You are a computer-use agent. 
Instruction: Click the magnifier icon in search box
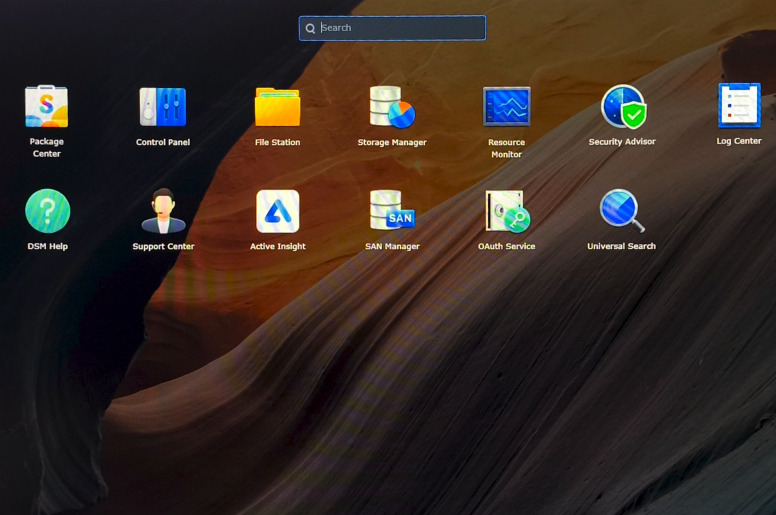point(310,28)
